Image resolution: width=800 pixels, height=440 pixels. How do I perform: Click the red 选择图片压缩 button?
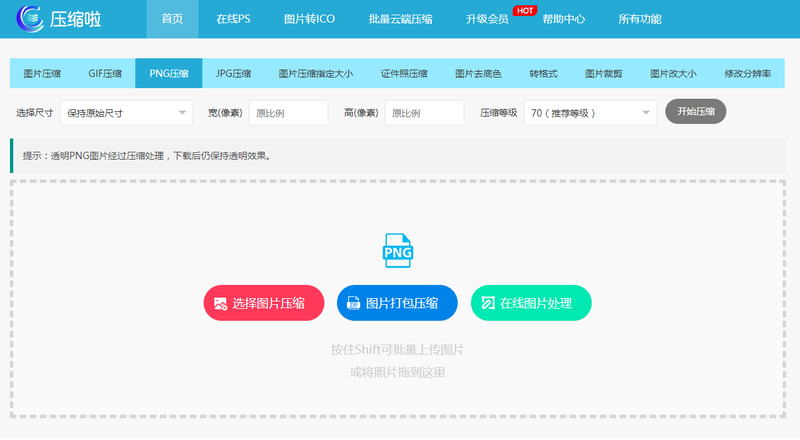coord(264,303)
